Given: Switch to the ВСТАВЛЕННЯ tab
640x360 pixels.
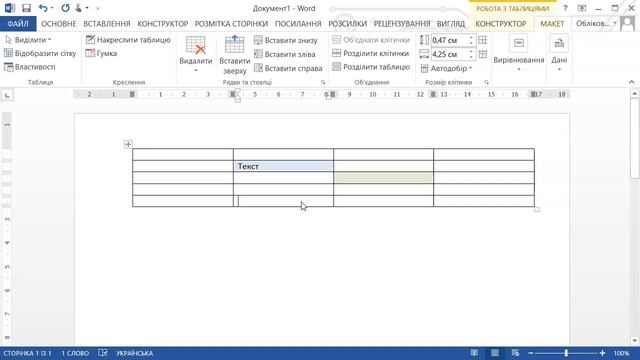Looking at the screenshot, I should pyautogui.click(x=107, y=24).
